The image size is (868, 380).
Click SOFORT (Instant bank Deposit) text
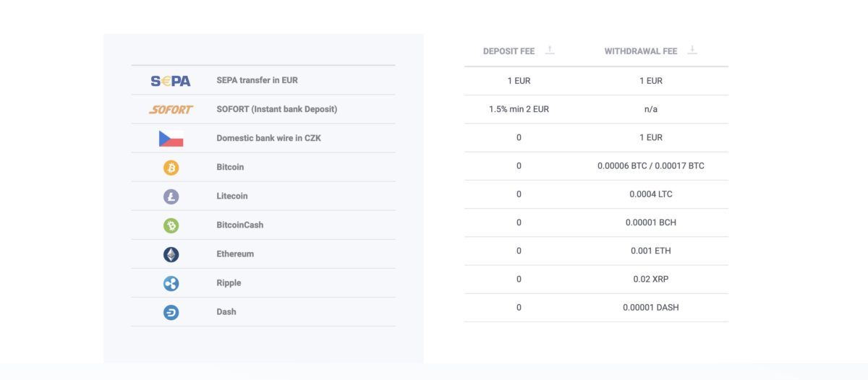tap(277, 109)
